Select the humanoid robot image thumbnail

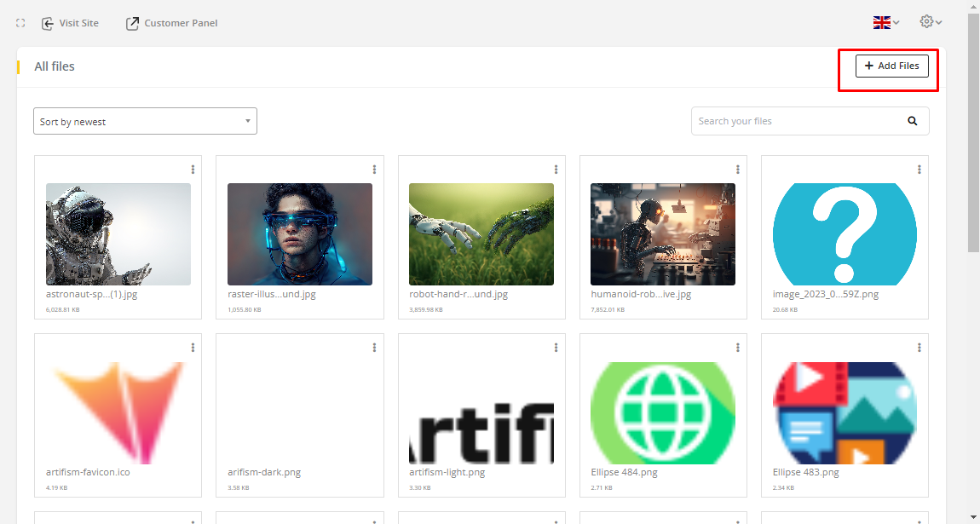663,234
